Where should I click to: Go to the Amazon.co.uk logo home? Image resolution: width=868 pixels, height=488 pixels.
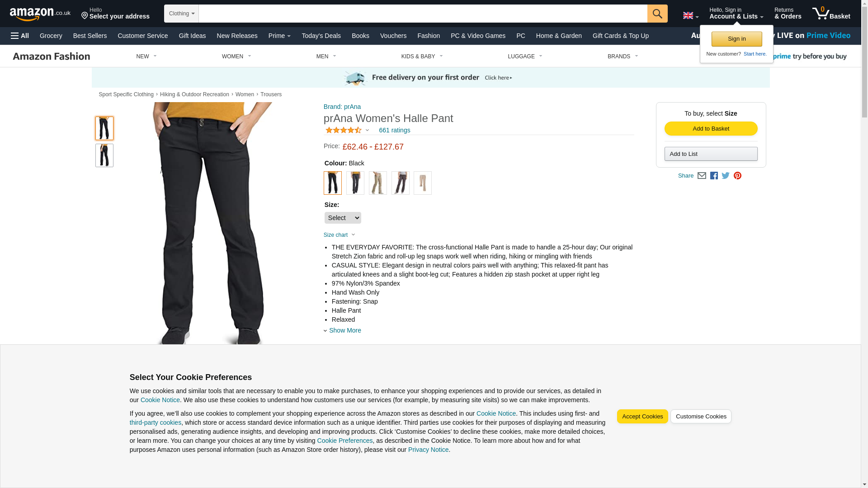click(40, 14)
